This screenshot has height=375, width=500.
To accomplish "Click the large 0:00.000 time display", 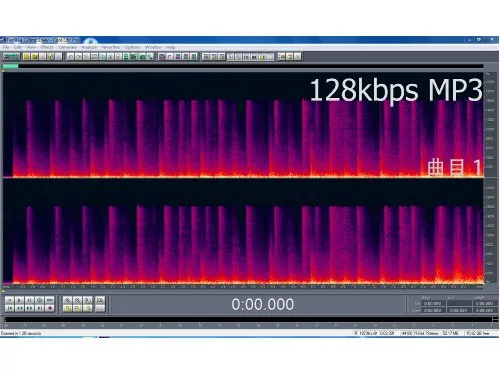I will click(263, 304).
